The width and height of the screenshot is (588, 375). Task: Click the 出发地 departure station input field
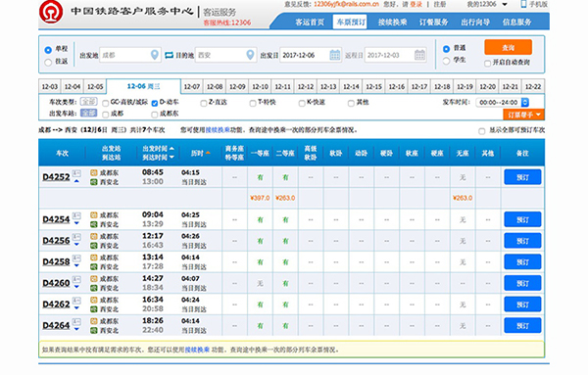tap(130, 55)
